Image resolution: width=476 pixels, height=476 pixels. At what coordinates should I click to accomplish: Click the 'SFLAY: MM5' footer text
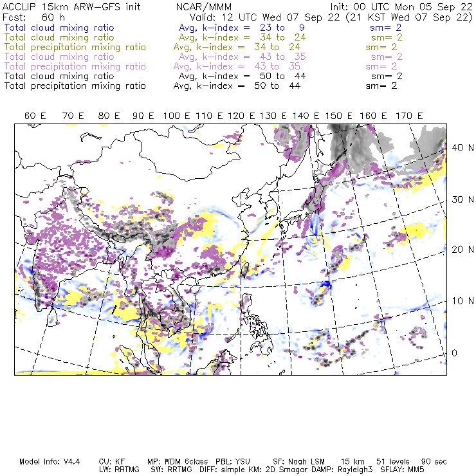coord(402,470)
